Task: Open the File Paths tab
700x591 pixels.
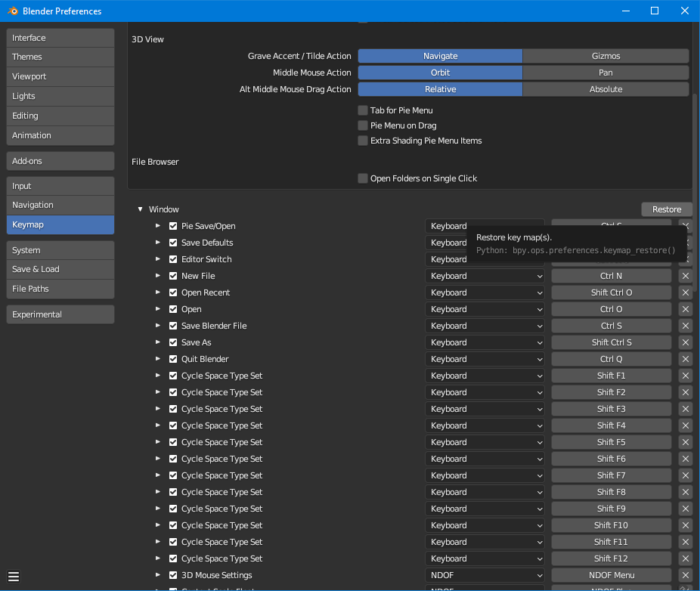Action: click(x=60, y=289)
